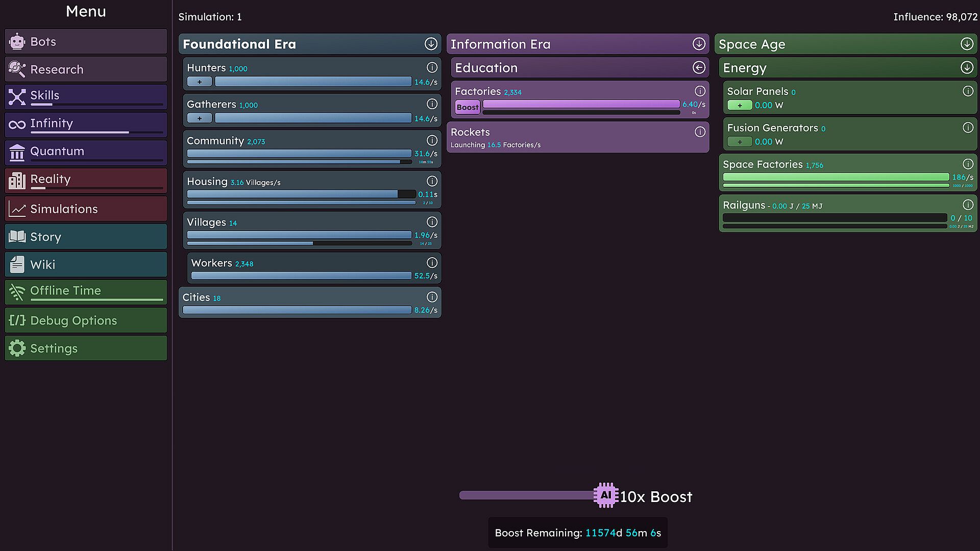
Task: Collapse the Energy section
Action: pos(966,67)
